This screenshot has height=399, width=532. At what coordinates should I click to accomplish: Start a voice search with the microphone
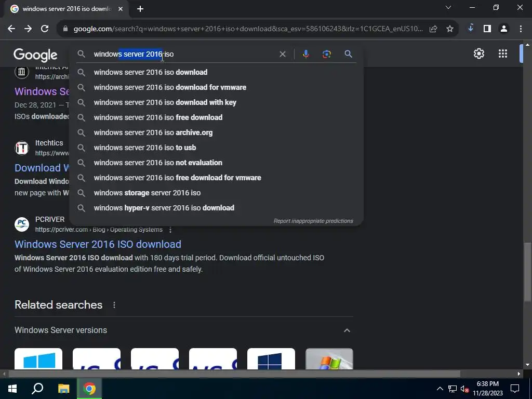[x=305, y=54]
